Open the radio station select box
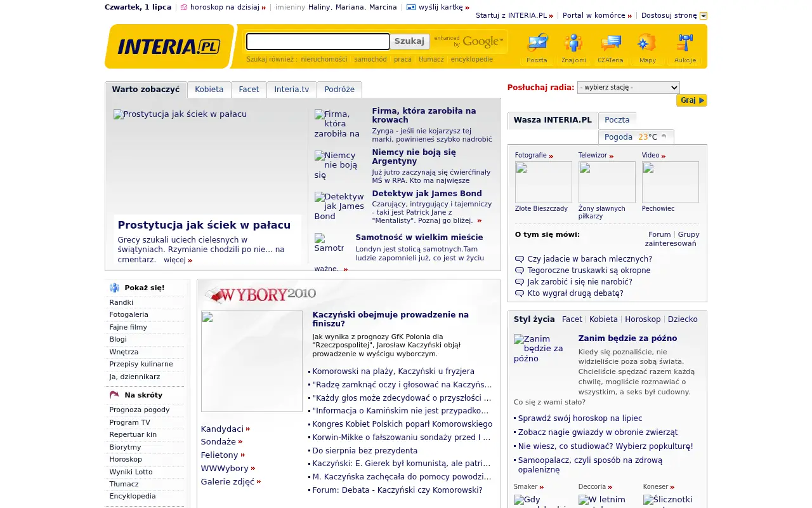 [628, 88]
